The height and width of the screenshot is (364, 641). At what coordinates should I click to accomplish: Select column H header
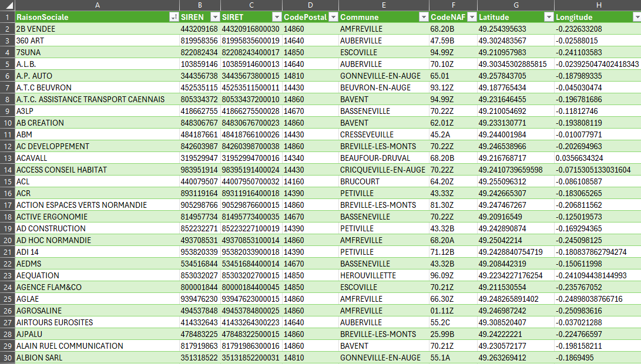pyautogui.click(x=598, y=5)
